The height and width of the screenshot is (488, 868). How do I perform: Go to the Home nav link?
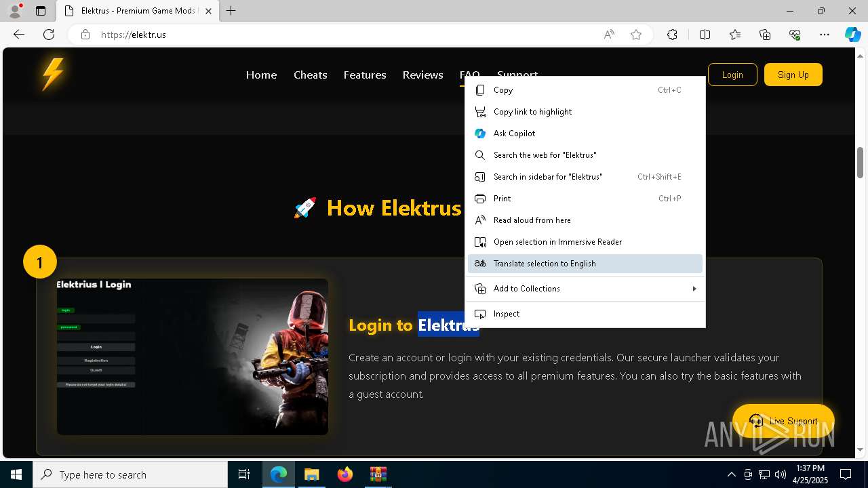(x=261, y=75)
